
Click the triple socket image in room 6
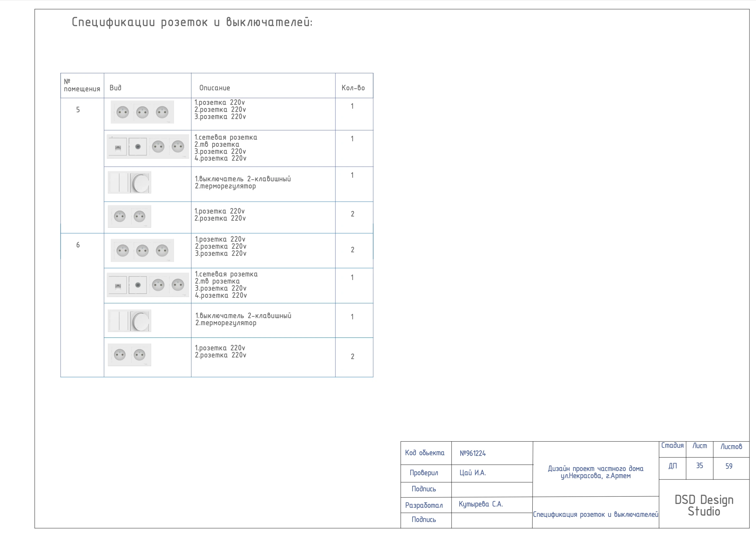point(142,250)
